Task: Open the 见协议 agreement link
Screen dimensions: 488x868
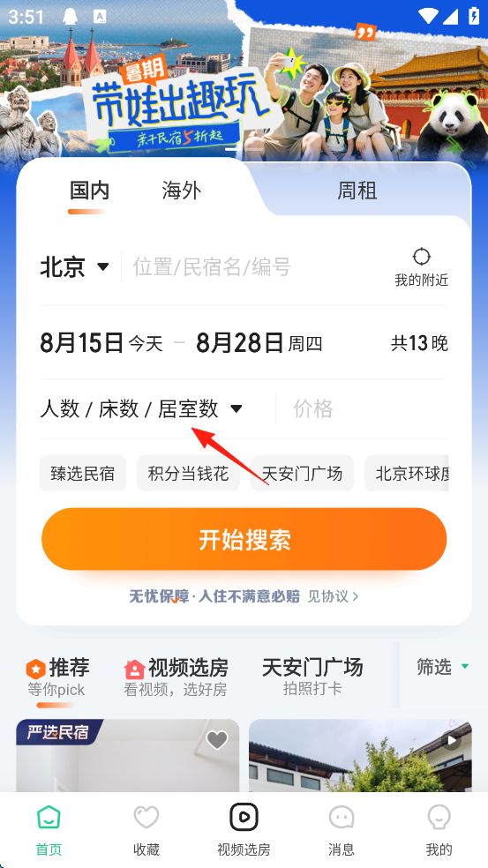Action: [x=333, y=596]
